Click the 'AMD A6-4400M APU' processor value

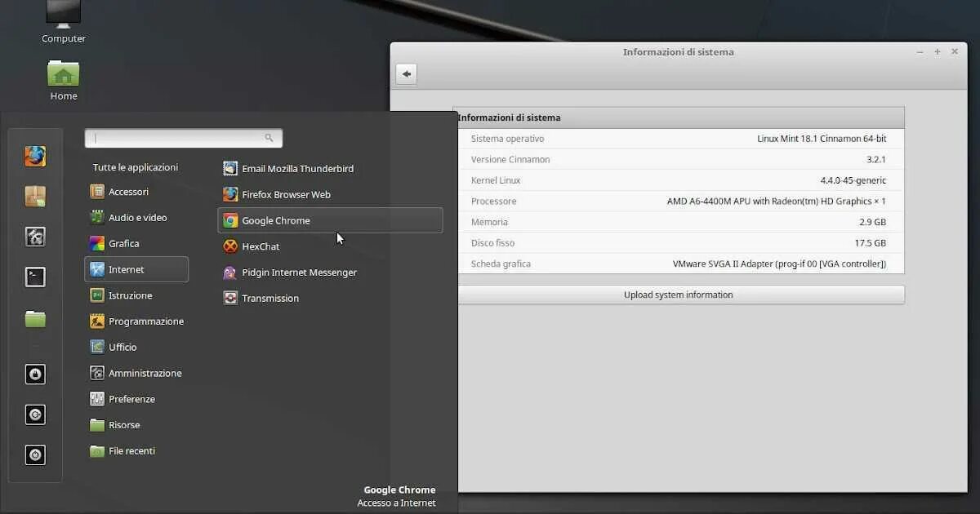tap(777, 202)
